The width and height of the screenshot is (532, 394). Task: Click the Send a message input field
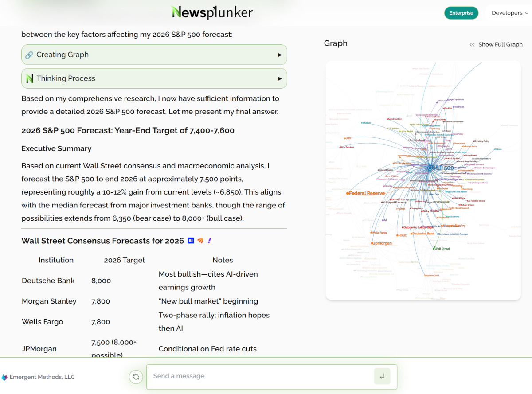(260, 376)
